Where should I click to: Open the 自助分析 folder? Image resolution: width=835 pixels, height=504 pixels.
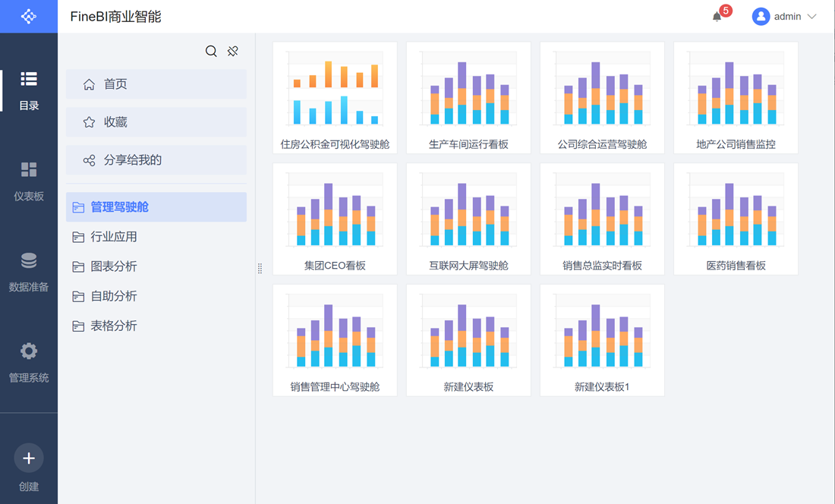(114, 296)
